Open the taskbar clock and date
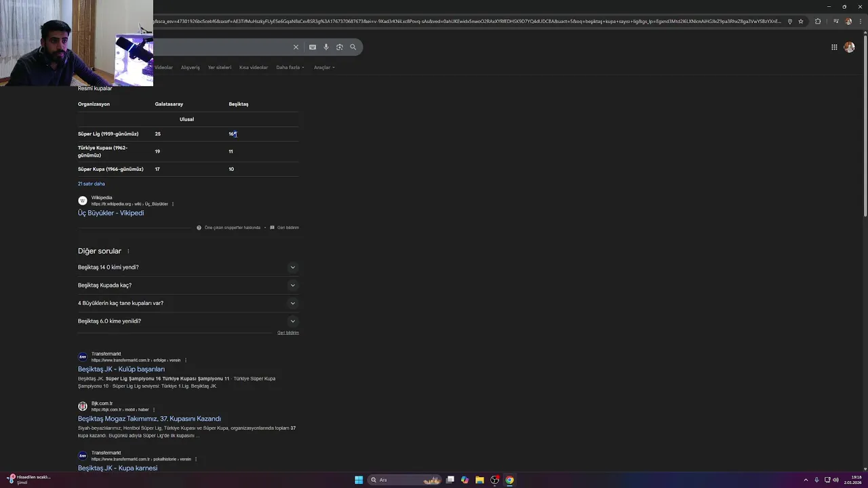The height and width of the screenshot is (488, 868). (852, 480)
